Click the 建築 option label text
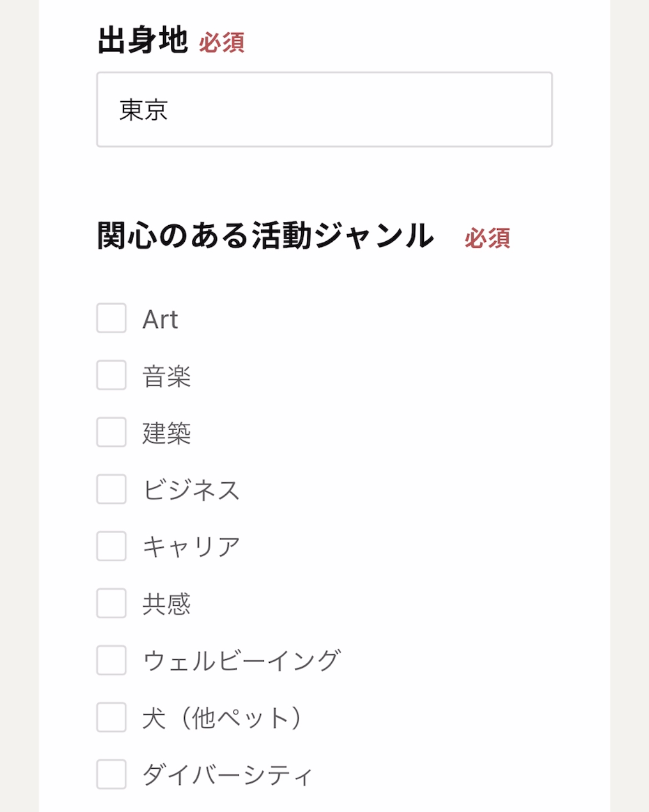The image size is (649, 812). click(x=166, y=433)
